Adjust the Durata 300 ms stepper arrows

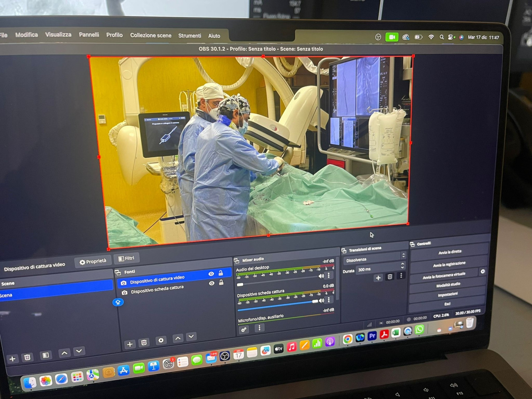tap(402, 265)
